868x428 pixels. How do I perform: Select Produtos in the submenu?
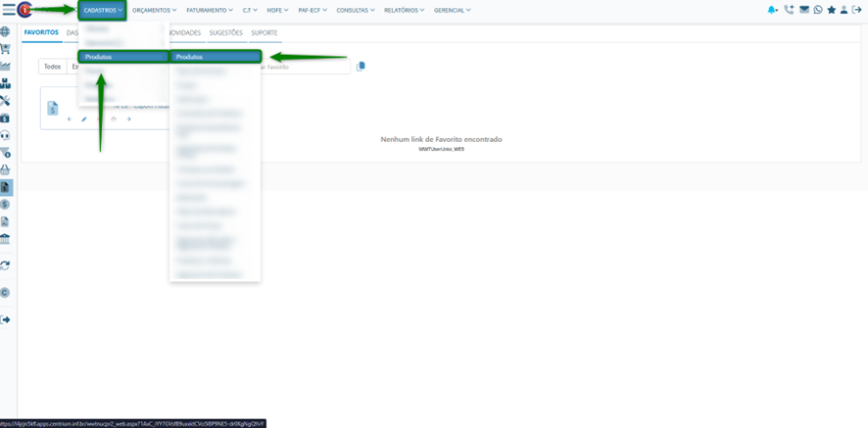(216, 57)
